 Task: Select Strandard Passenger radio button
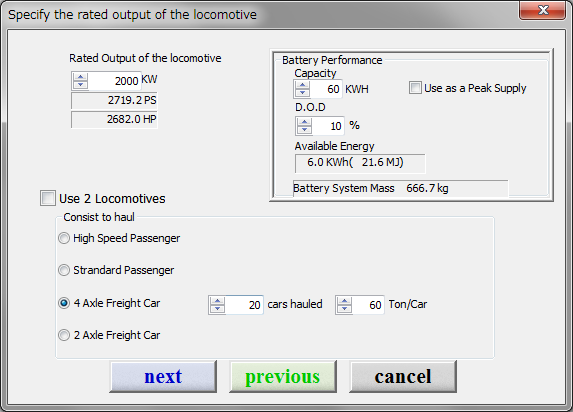click(64, 270)
